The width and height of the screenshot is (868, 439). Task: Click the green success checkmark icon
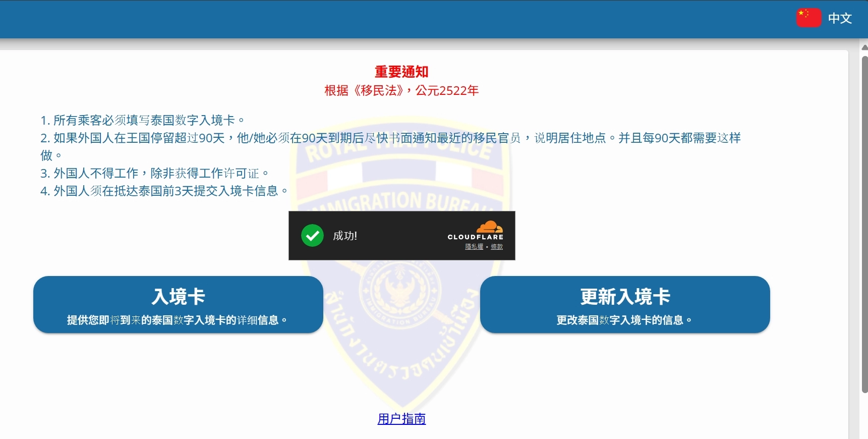click(312, 236)
